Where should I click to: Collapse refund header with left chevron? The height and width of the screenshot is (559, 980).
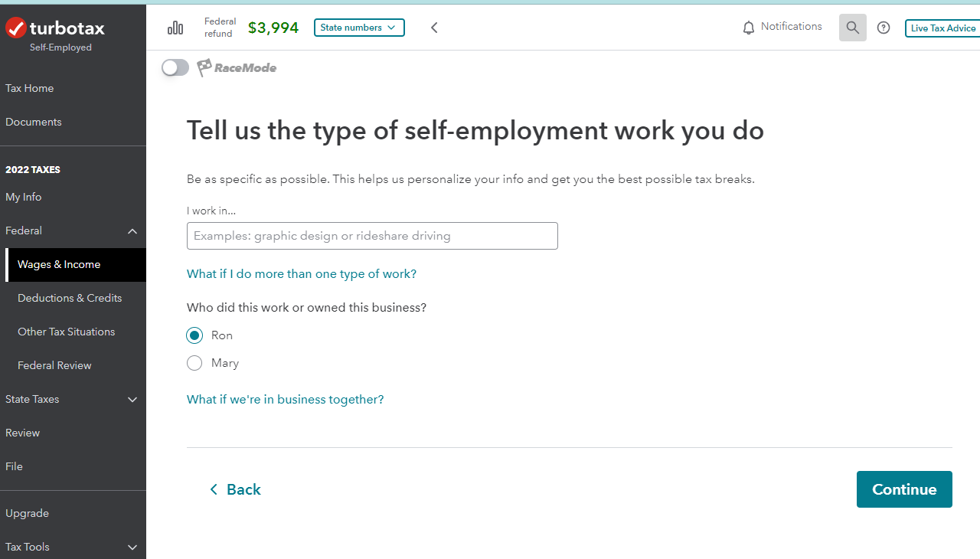pos(434,28)
